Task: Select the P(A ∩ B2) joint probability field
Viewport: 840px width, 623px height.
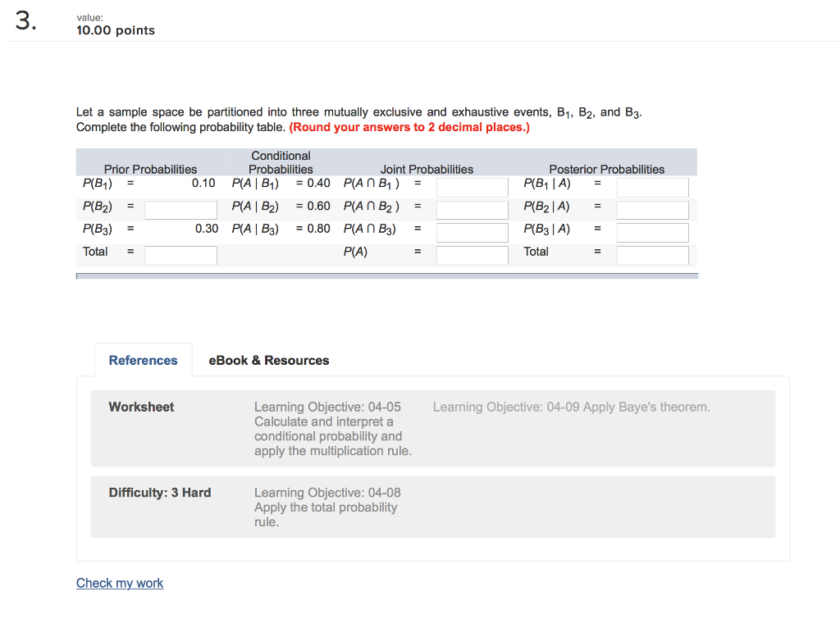Action: (472, 210)
